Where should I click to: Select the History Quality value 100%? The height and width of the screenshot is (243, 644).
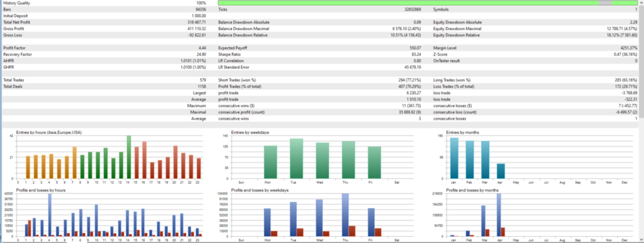pyautogui.click(x=201, y=3)
